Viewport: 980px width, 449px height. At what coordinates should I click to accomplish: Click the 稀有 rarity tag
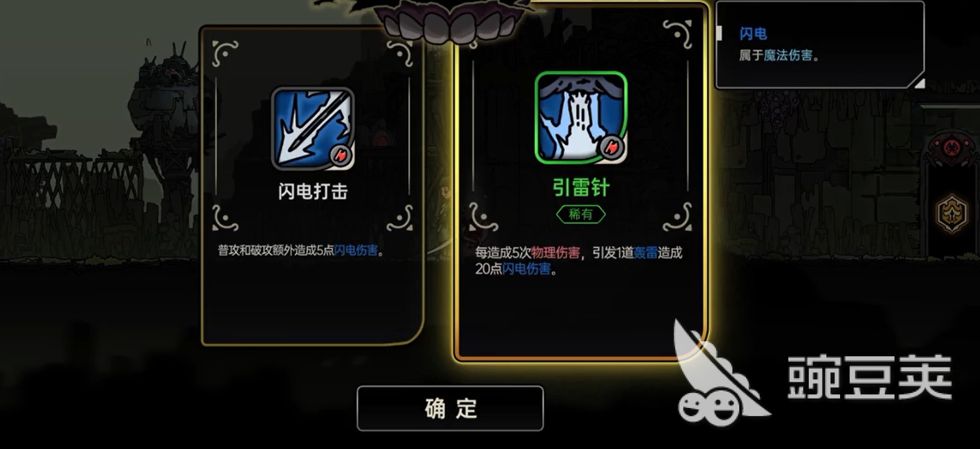pyautogui.click(x=581, y=214)
